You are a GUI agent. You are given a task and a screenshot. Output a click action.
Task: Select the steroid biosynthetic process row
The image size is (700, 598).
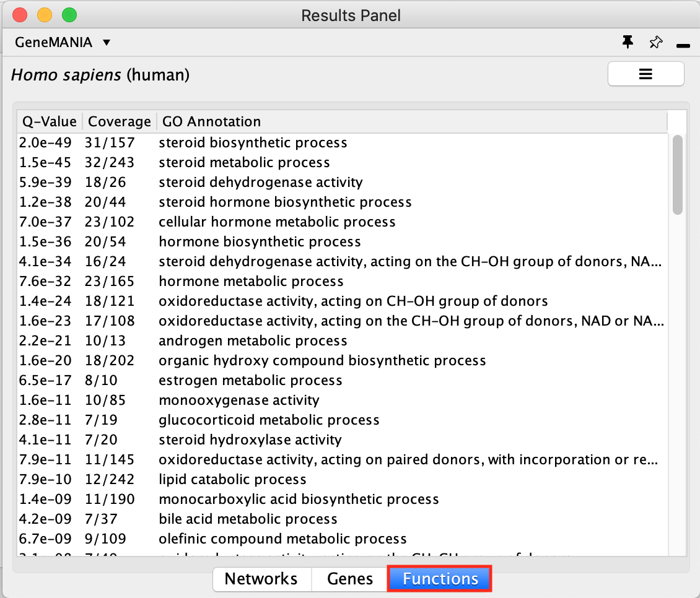click(253, 143)
